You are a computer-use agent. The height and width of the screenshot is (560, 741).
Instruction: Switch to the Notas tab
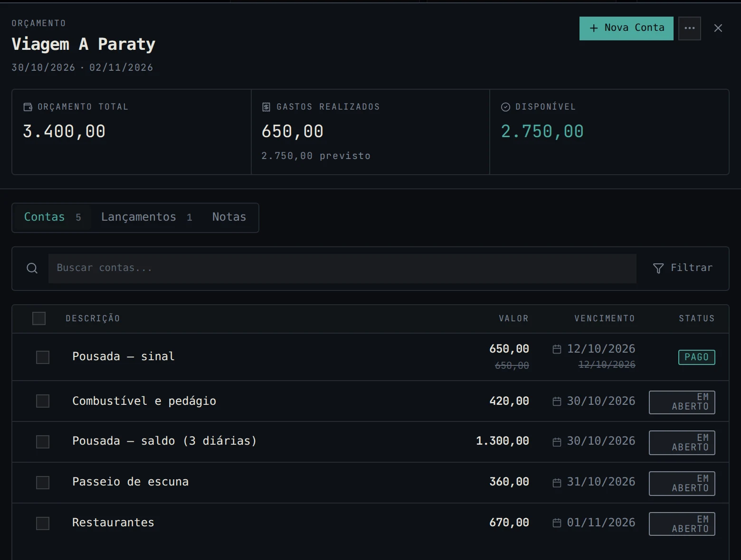[229, 217]
